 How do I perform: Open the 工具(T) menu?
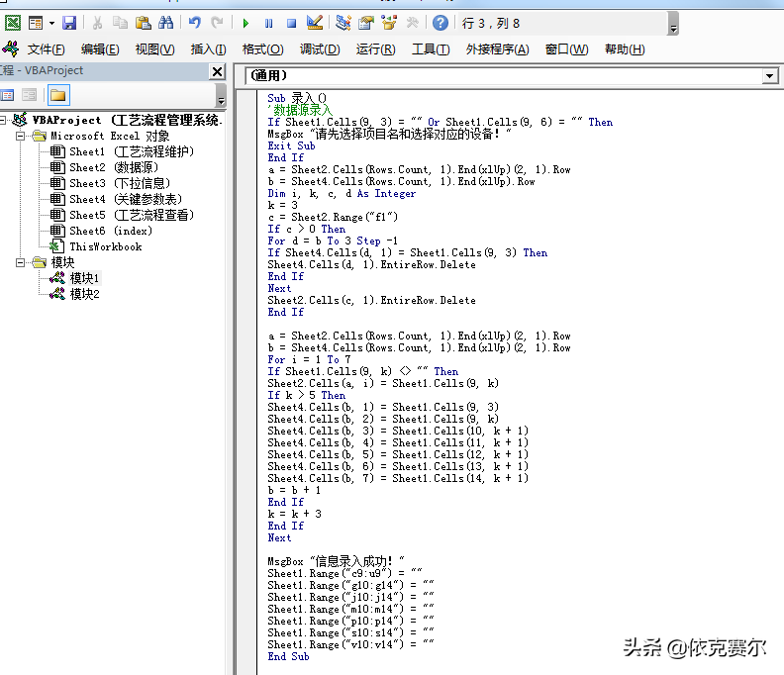click(x=431, y=49)
